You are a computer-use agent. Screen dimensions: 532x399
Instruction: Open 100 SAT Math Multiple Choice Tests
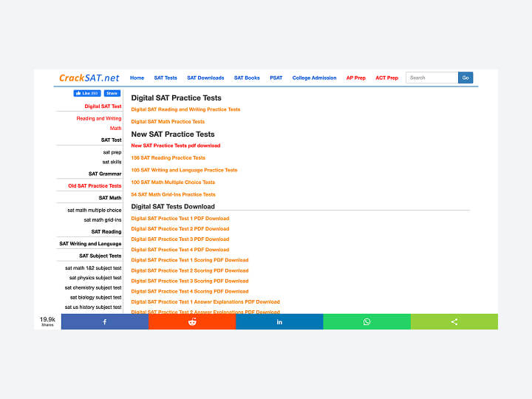point(173,183)
